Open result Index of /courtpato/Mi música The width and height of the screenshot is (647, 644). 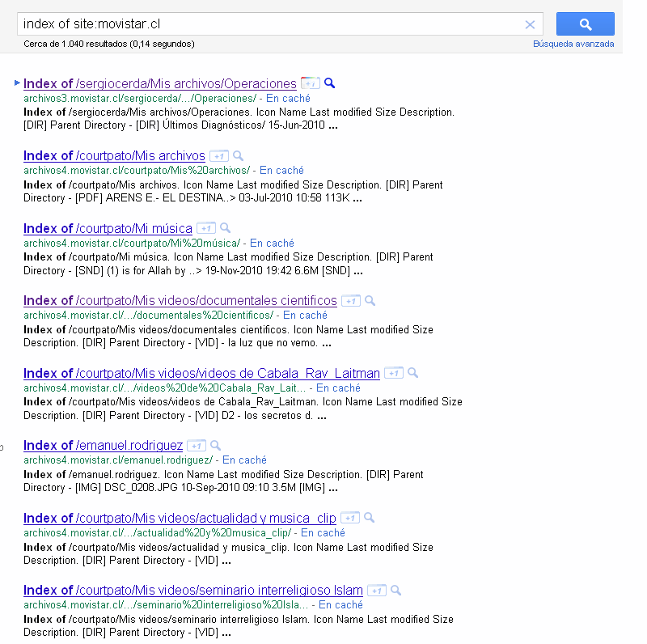click(x=108, y=229)
